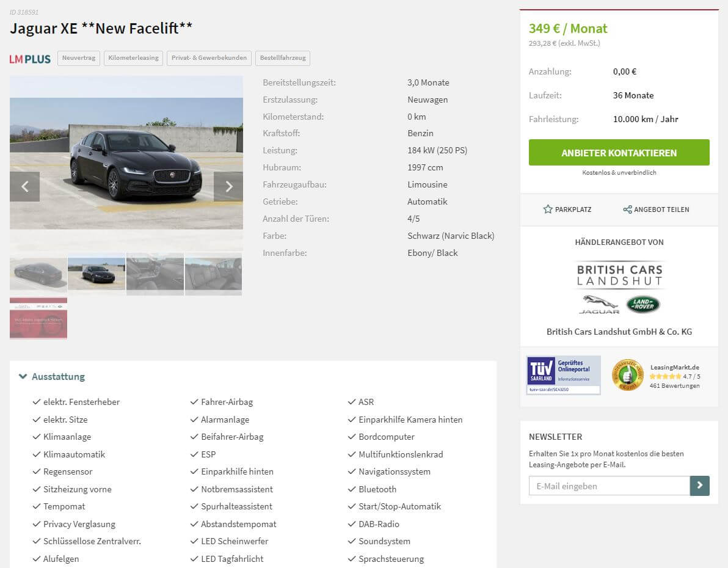Open the TÜV Saarland certificate badge

click(564, 375)
